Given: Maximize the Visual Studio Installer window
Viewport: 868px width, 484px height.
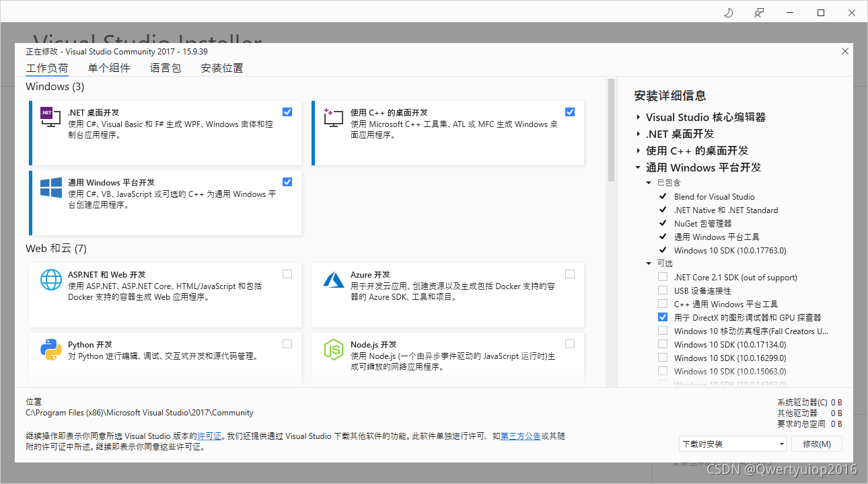Looking at the screenshot, I should coord(821,13).
